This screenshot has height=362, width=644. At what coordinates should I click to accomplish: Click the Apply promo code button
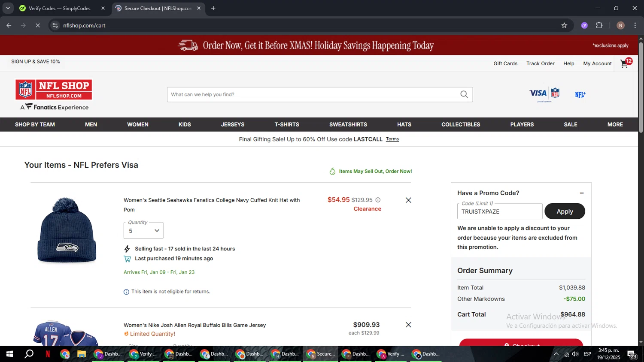click(565, 211)
